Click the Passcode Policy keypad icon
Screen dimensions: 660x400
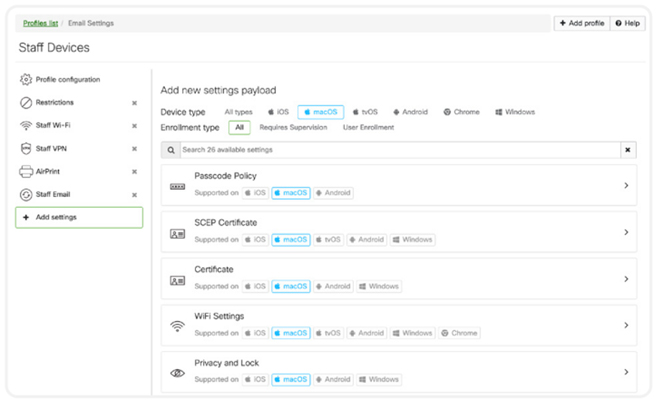point(177,187)
